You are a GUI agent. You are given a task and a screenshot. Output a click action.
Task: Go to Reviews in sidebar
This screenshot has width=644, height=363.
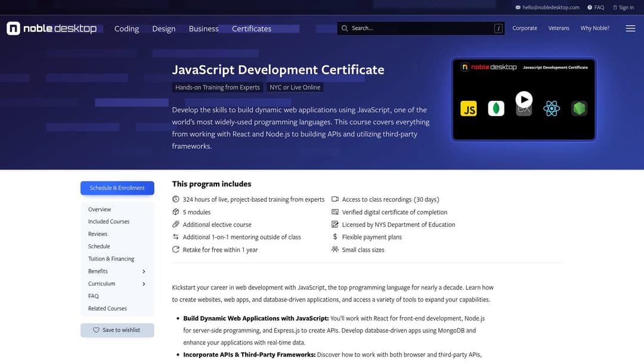[98, 234]
